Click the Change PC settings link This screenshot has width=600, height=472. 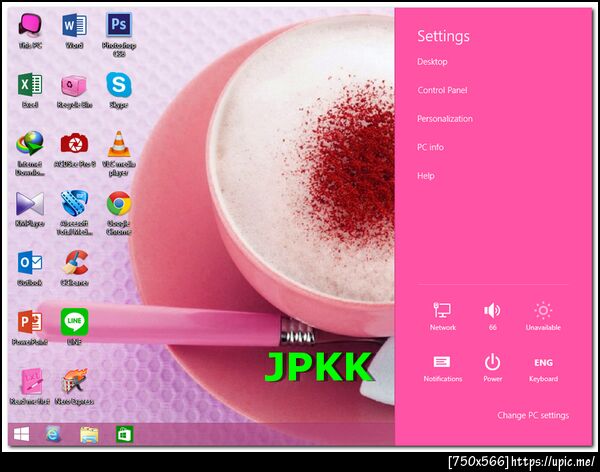point(533,415)
